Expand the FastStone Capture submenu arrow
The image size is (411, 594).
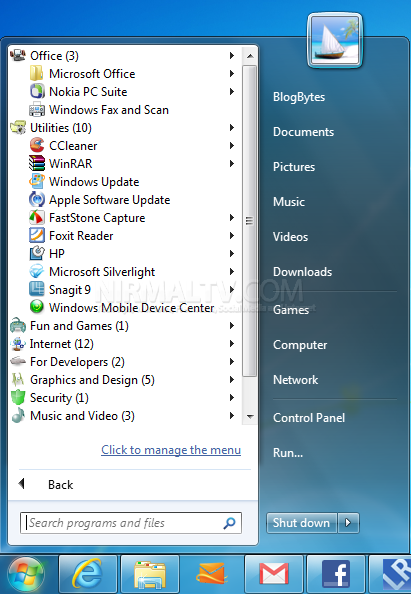coord(231,217)
